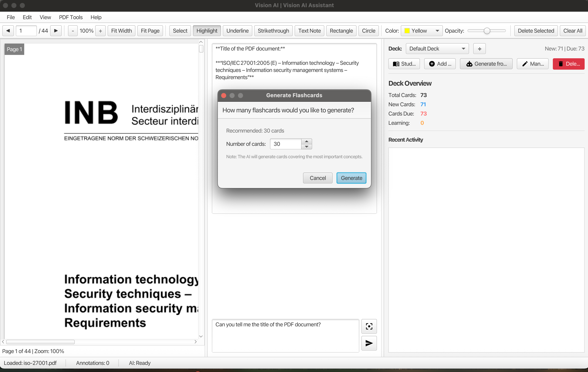Screen dimensions: 588x372
Task: Activate the Select tool mode
Action: pyautogui.click(x=180, y=31)
